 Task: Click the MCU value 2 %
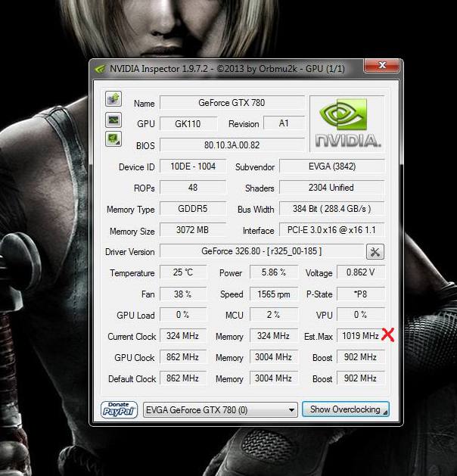tap(274, 315)
